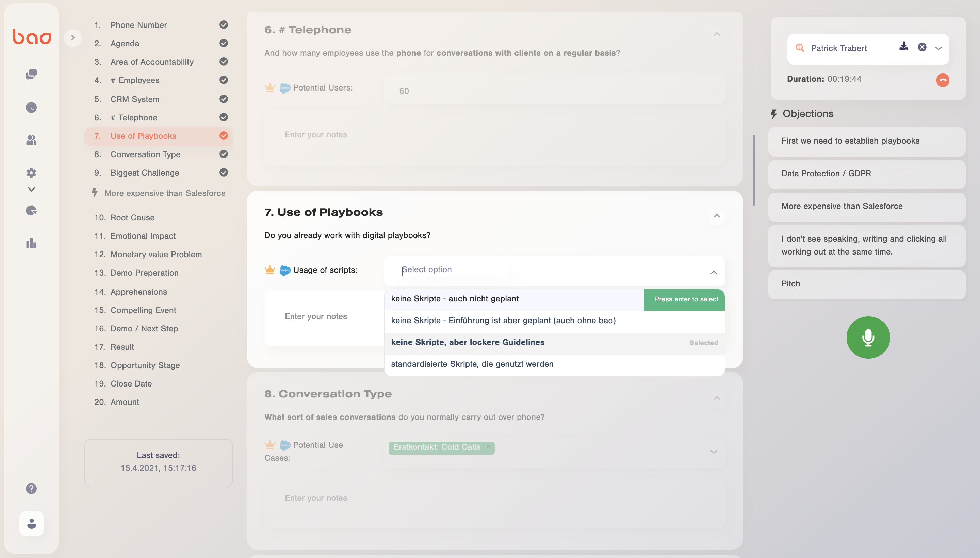The height and width of the screenshot is (558, 980).
Task: Open the settings gear in the sidebar
Action: point(31,173)
